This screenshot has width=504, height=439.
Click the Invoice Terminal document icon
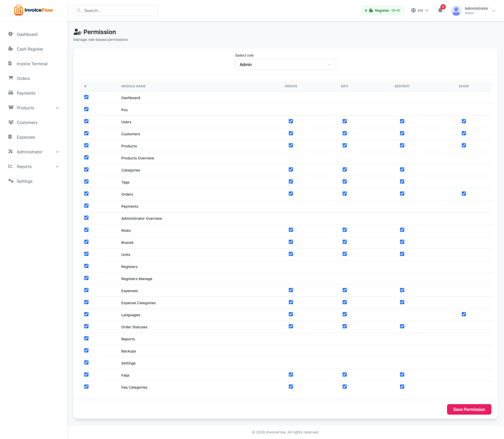[x=10, y=63]
